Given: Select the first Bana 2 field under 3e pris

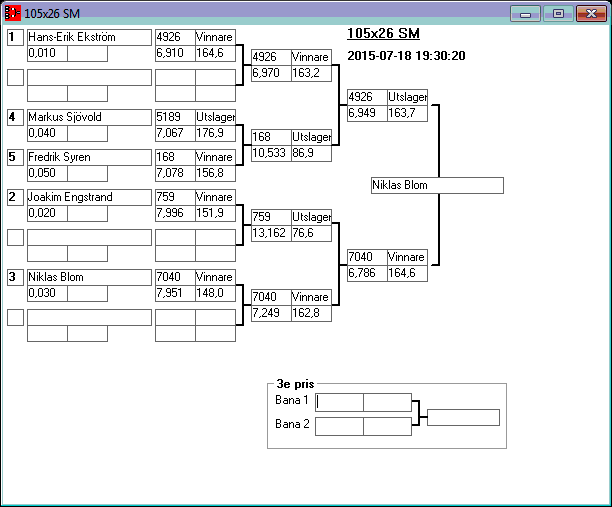Looking at the screenshot, I should (x=340, y=426).
